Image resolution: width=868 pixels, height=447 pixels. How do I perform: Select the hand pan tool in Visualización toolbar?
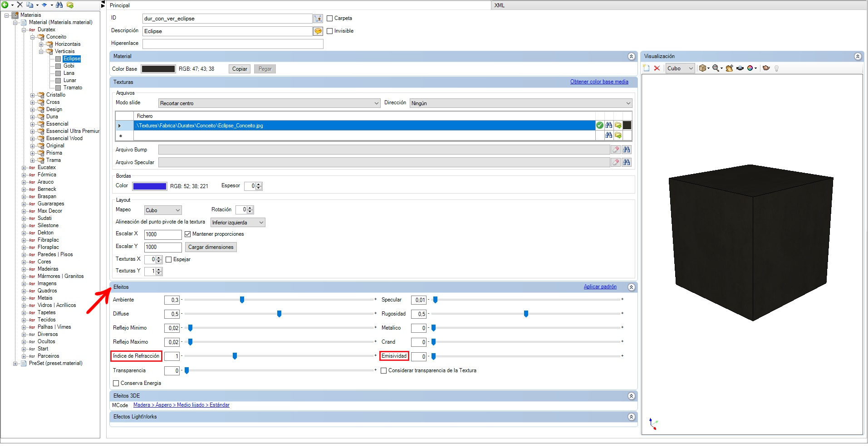[x=729, y=68]
